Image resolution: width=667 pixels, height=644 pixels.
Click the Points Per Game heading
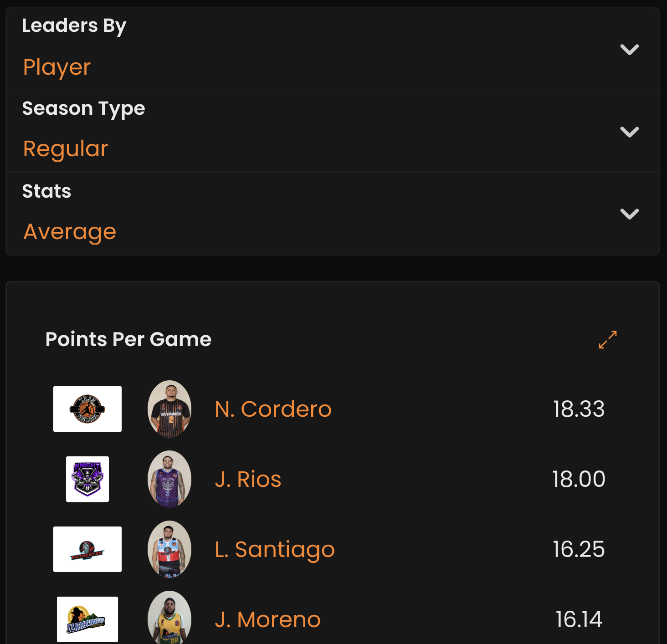pos(128,339)
